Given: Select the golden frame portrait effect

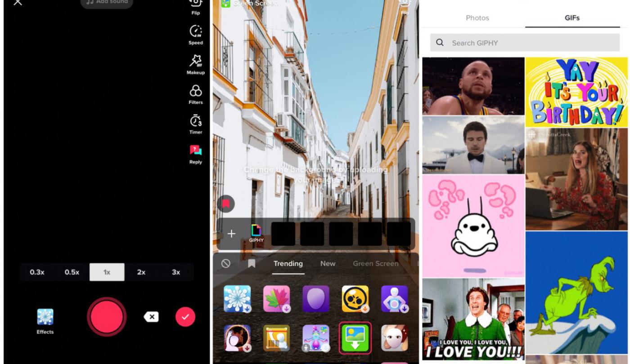Looking at the screenshot, I should (277, 338).
